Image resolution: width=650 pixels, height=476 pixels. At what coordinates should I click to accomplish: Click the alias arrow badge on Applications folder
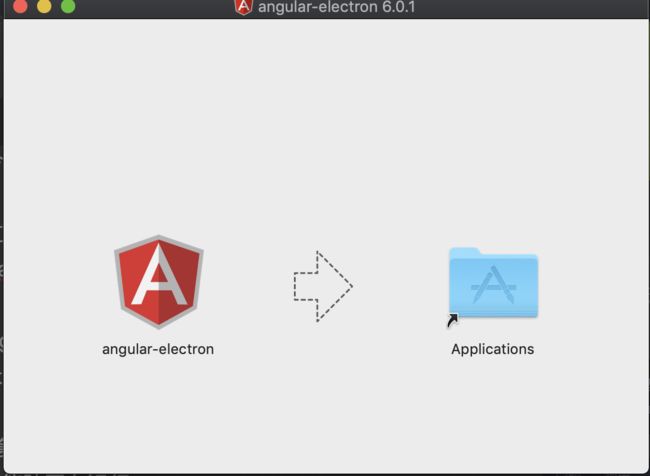(453, 321)
